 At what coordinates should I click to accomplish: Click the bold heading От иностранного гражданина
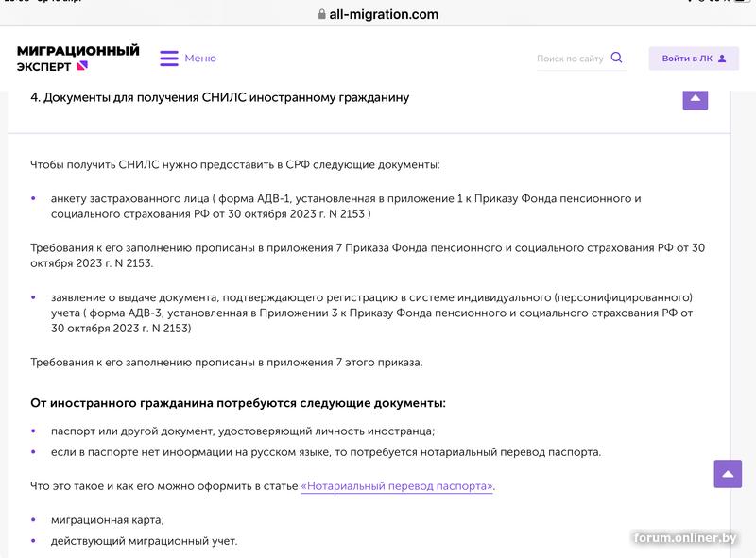238,403
